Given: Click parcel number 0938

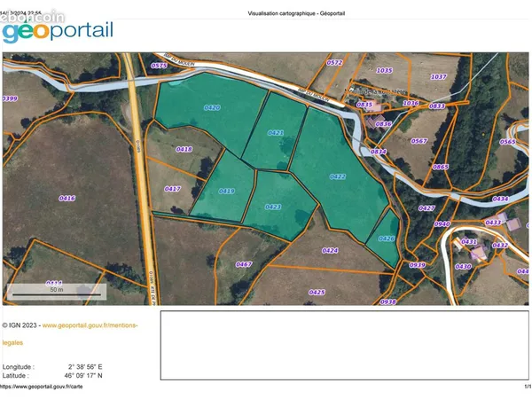Looking at the screenshot, I should [x=387, y=301].
